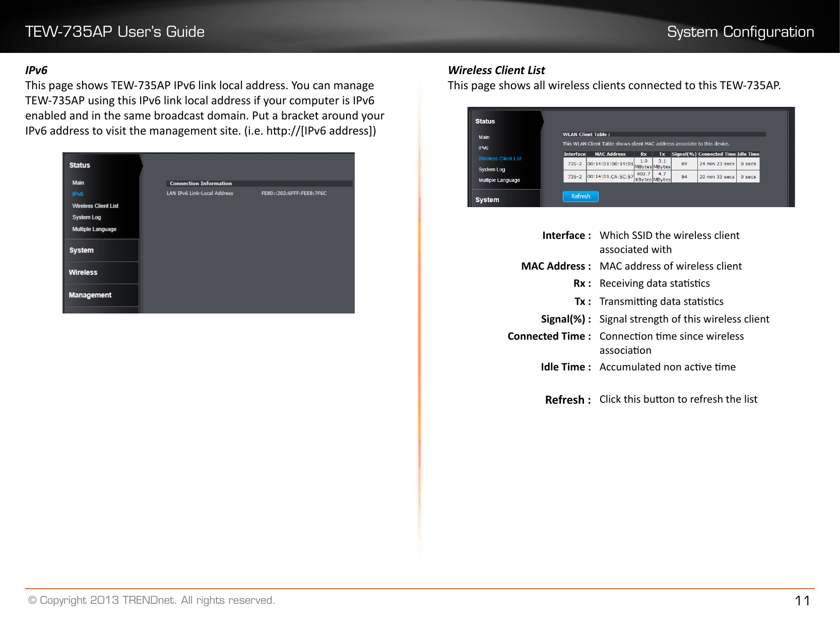The height and width of the screenshot is (630, 840).
Task: Click the Idle Time : definition label
Action: 566,367
